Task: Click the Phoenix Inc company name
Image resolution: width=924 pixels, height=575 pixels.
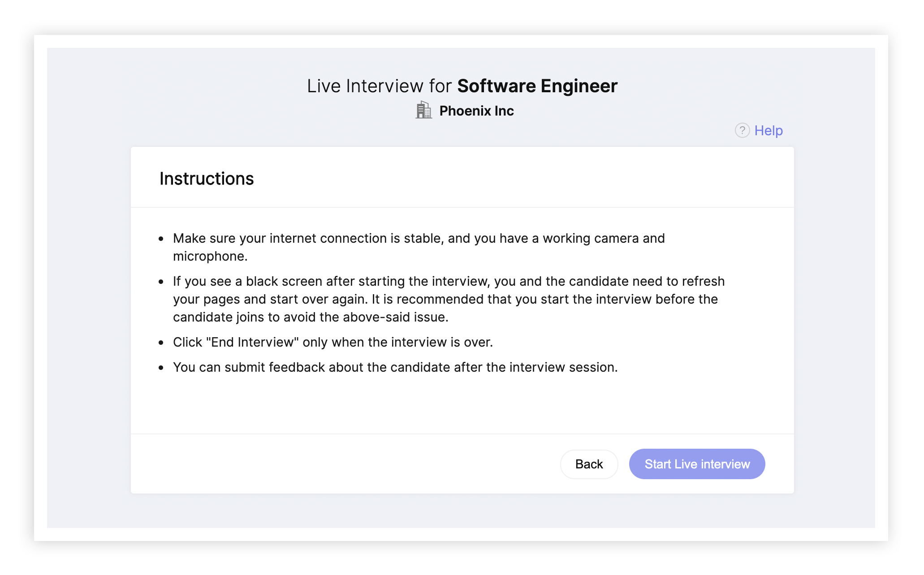Action: pos(477,111)
